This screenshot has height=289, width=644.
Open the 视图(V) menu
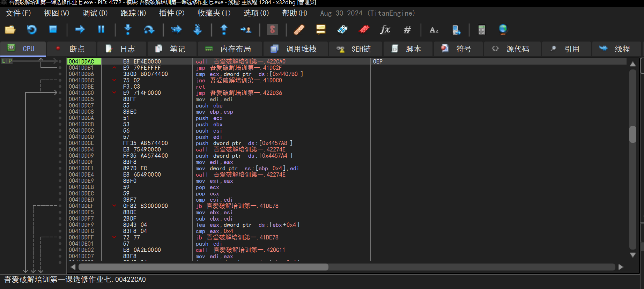(x=57, y=13)
